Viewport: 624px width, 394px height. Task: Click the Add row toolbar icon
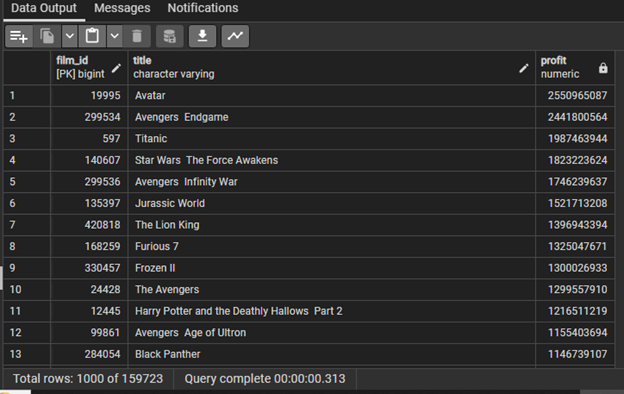click(x=19, y=36)
